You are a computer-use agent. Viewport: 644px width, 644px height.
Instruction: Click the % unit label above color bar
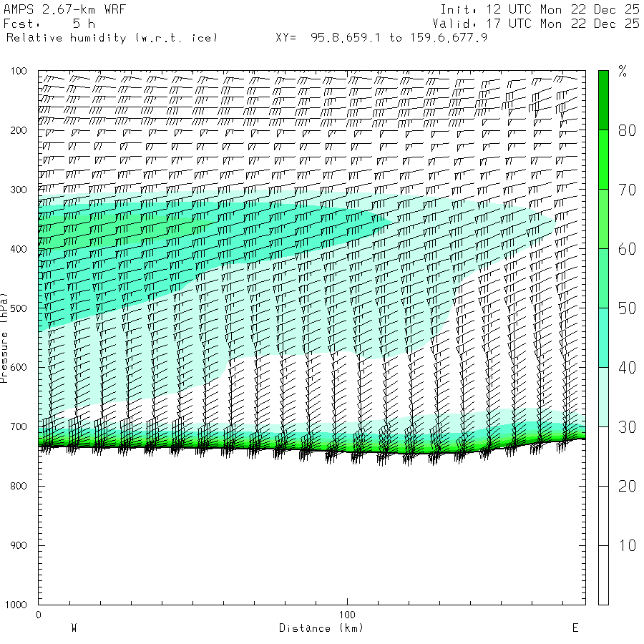tap(622, 71)
